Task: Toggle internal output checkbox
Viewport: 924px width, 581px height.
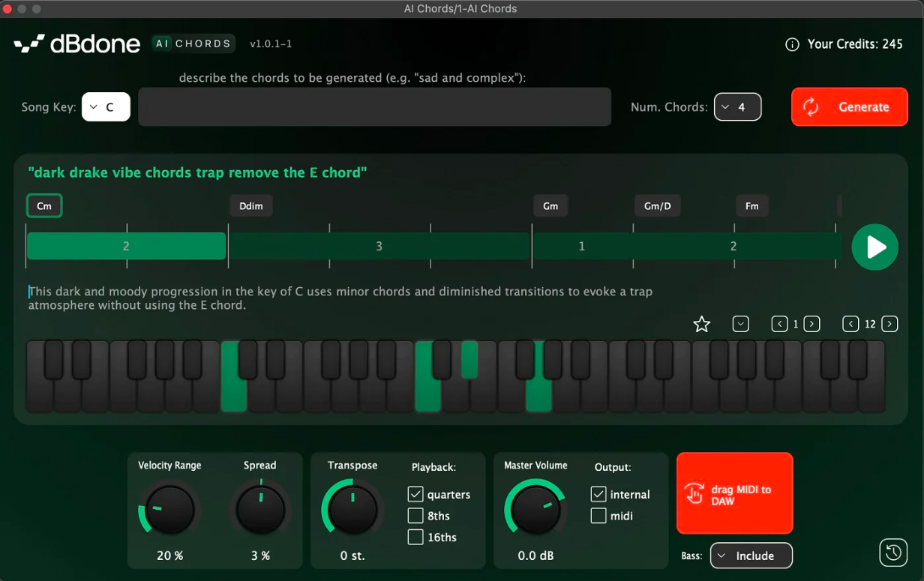Action: (x=598, y=494)
